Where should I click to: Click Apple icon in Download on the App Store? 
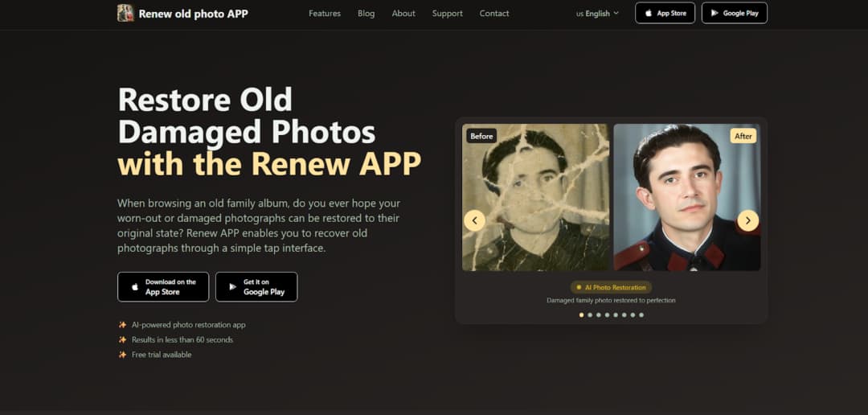[135, 287]
